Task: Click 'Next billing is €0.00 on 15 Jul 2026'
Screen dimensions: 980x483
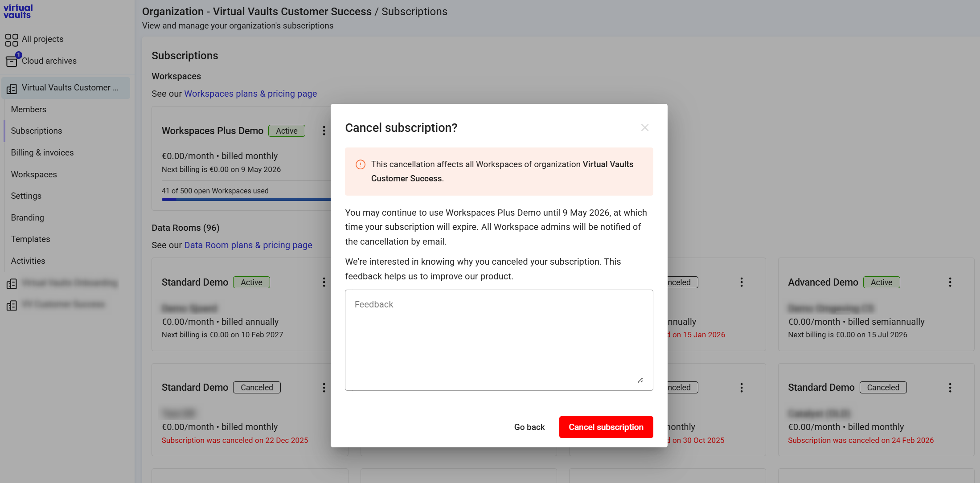Action: [847, 335]
